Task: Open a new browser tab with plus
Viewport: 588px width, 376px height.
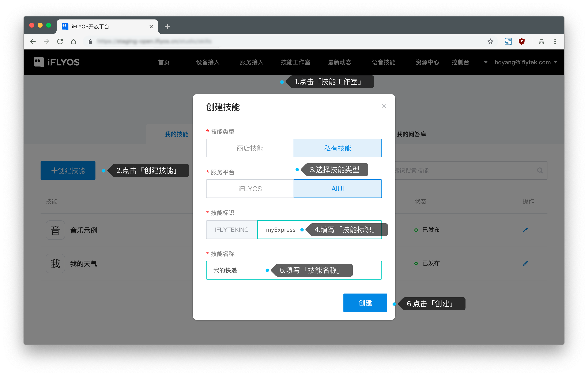Action: click(167, 27)
